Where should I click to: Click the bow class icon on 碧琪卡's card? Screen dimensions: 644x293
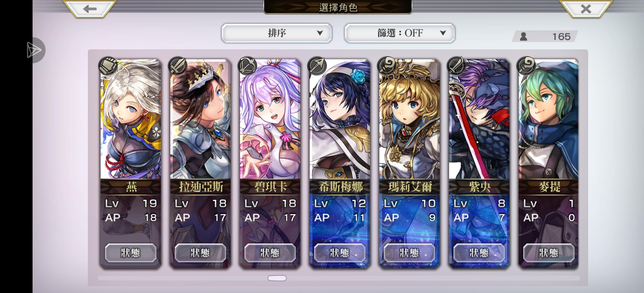click(x=247, y=66)
